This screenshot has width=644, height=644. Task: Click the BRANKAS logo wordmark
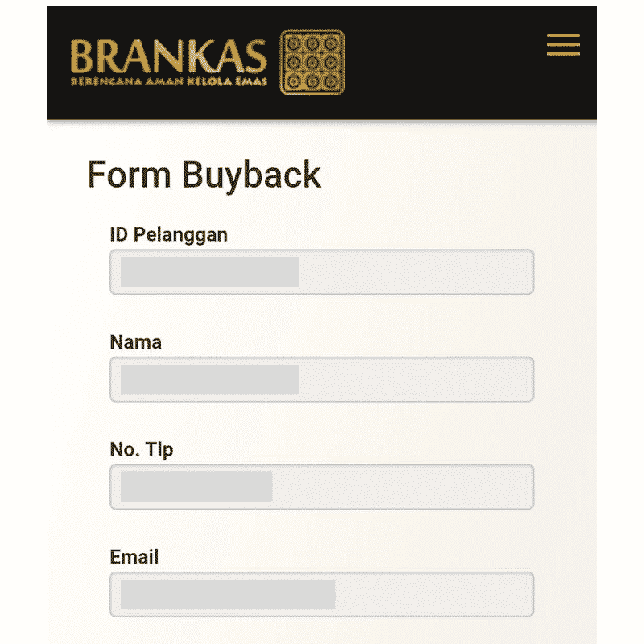coord(169,56)
